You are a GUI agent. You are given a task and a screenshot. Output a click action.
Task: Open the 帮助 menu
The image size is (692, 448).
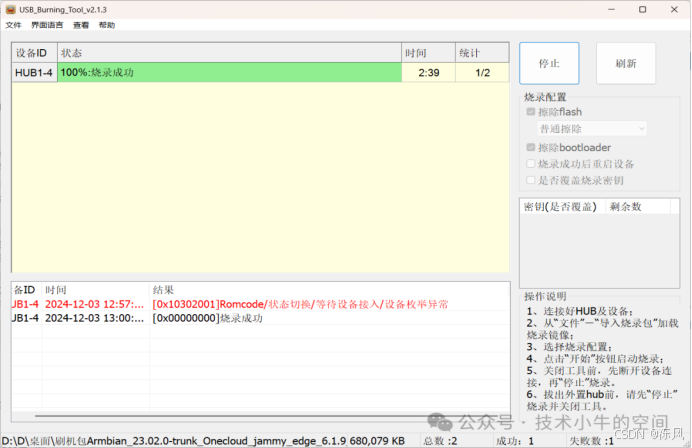107,25
